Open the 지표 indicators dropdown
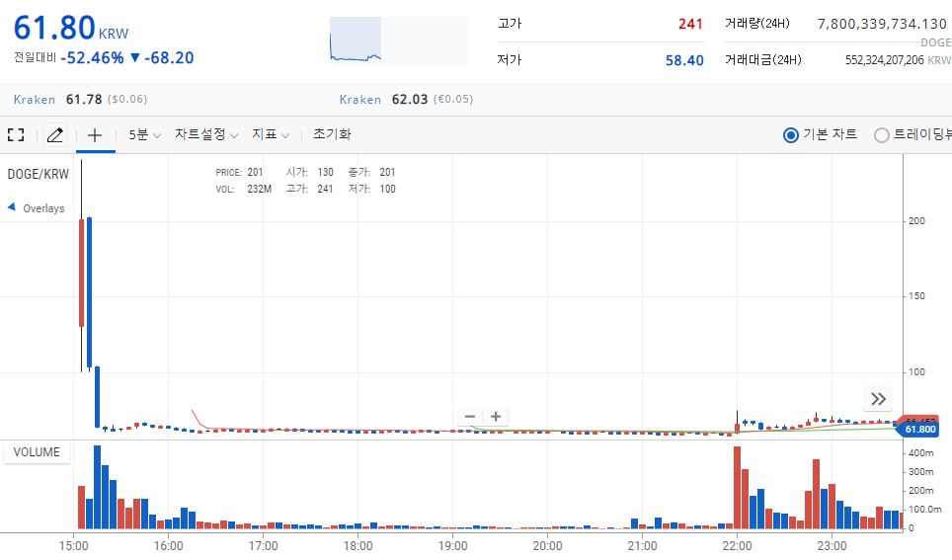The width and height of the screenshot is (952, 560). click(x=271, y=135)
